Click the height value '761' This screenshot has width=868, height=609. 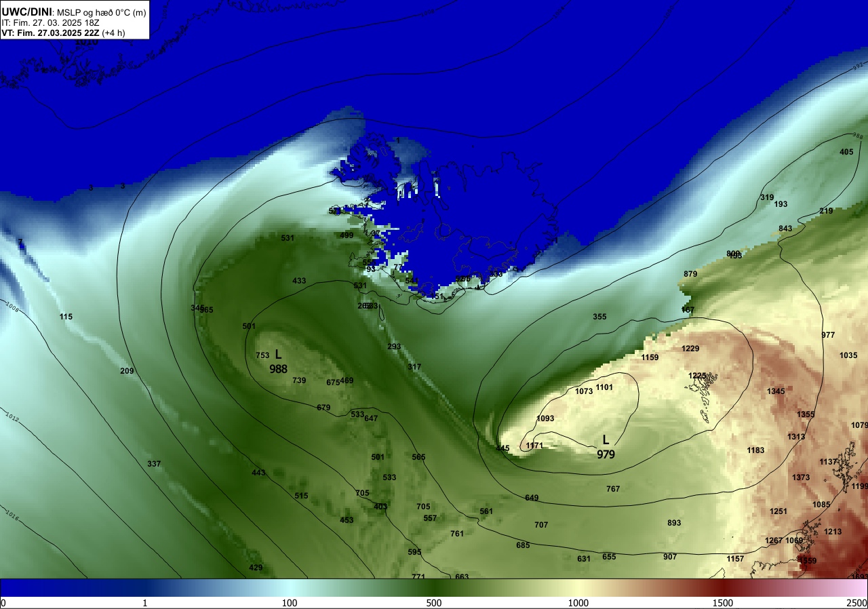(457, 534)
